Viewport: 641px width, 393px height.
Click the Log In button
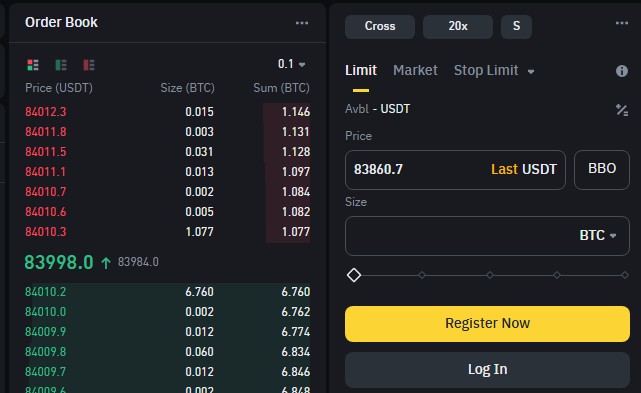tap(487, 370)
